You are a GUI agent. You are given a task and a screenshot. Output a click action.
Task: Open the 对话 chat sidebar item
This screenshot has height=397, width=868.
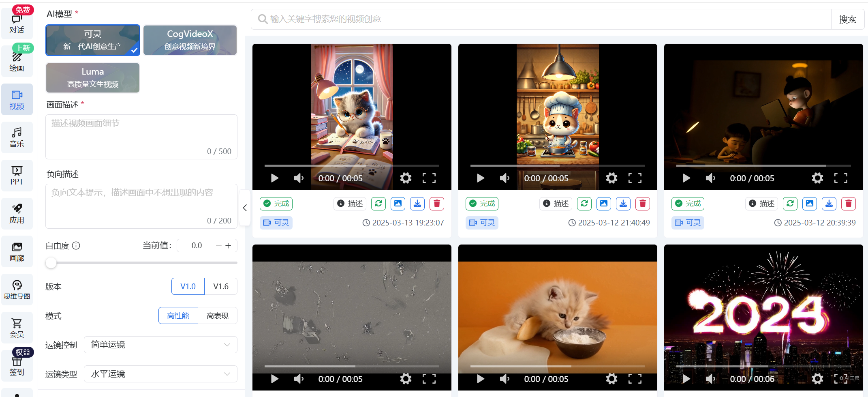coord(17,24)
